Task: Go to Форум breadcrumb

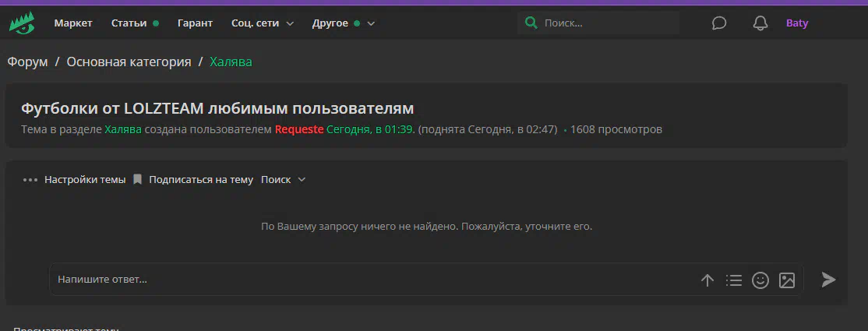Action: tap(28, 62)
